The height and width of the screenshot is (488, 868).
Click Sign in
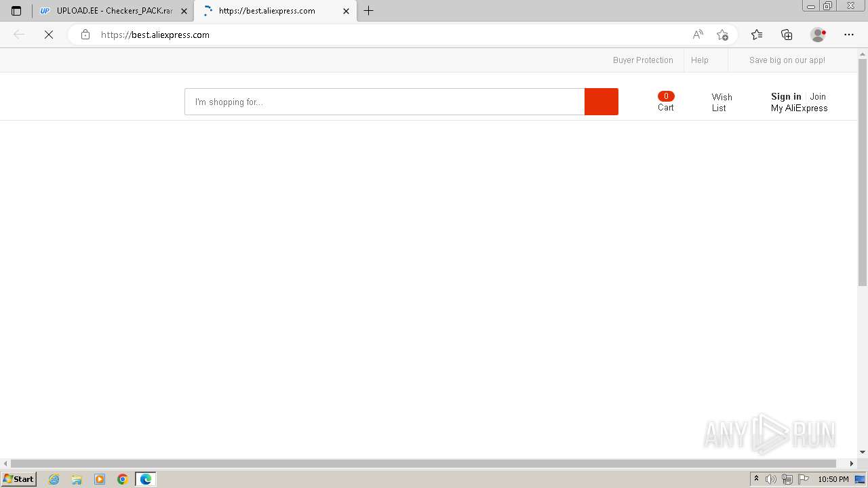pyautogui.click(x=786, y=96)
